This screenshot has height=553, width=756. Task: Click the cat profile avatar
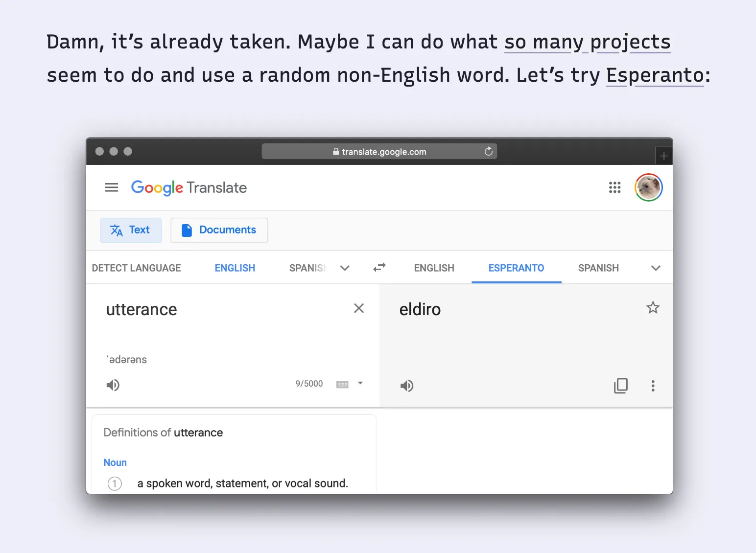648,187
